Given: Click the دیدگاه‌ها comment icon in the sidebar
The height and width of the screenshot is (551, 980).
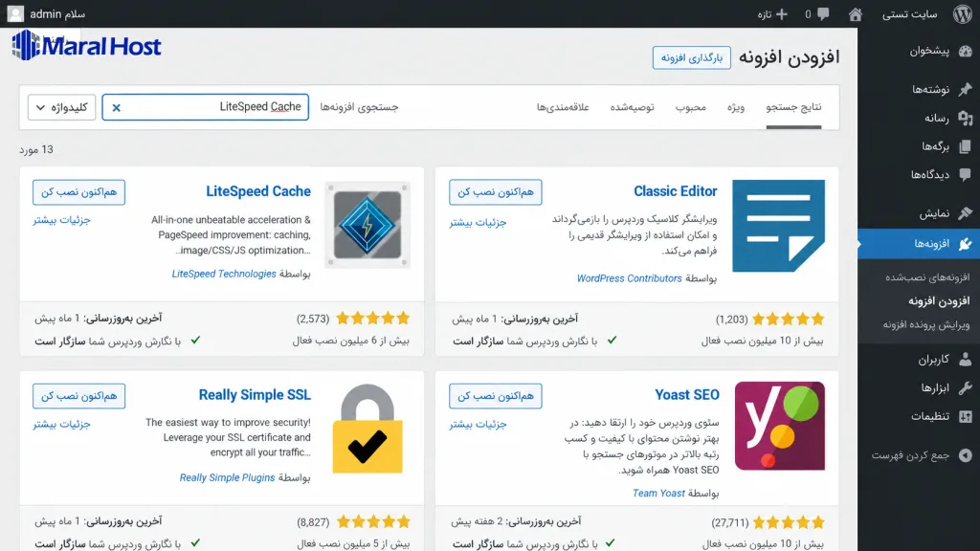Looking at the screenshot, I should (965, 175).
